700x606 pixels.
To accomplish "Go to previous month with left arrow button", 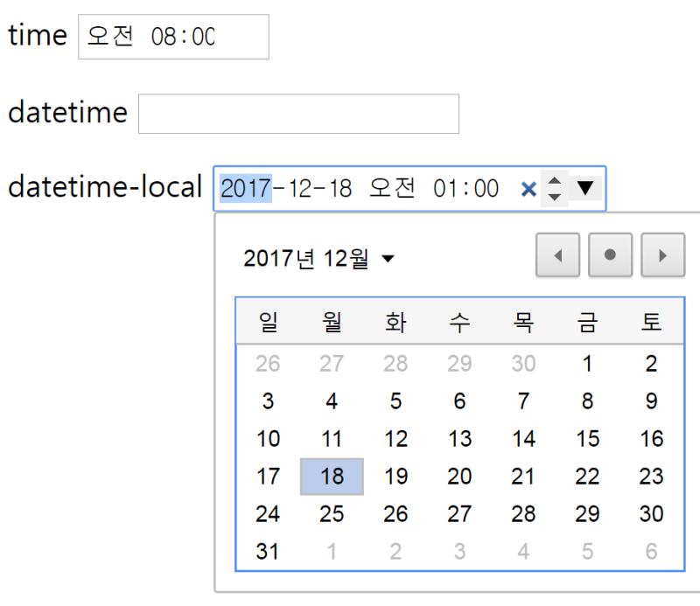I will (x=557, y=254).
